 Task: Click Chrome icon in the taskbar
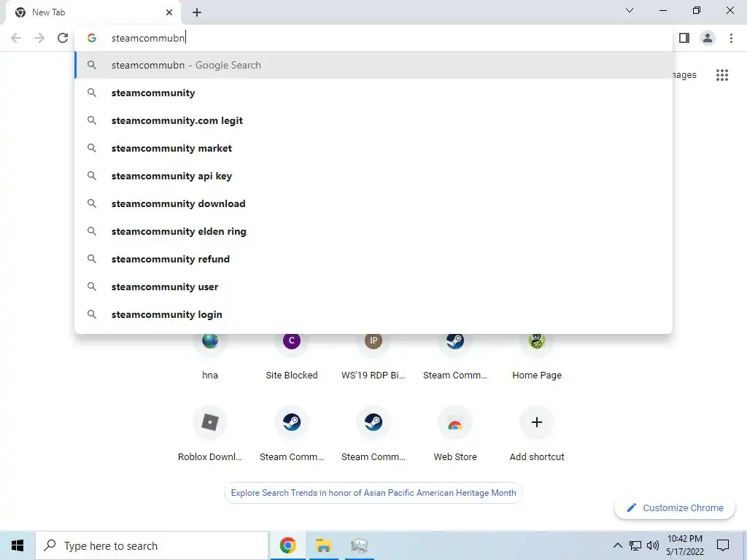[x=287, y=545]
